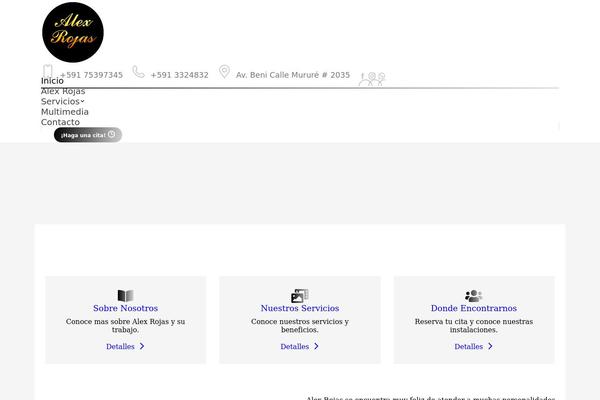Click the arrow beside Detalles under Sobre Nosotros
The image size is (600, 400).
(x=142, y=346)
